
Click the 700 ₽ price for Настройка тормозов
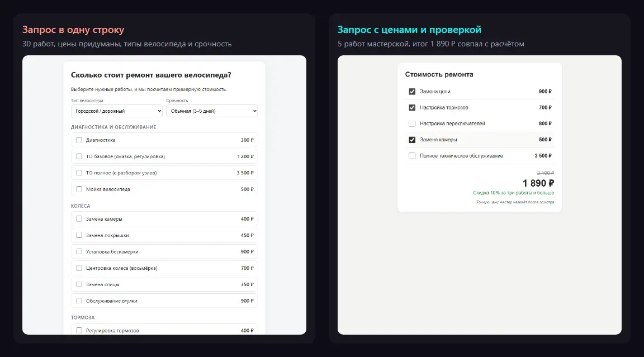point(546,107)
